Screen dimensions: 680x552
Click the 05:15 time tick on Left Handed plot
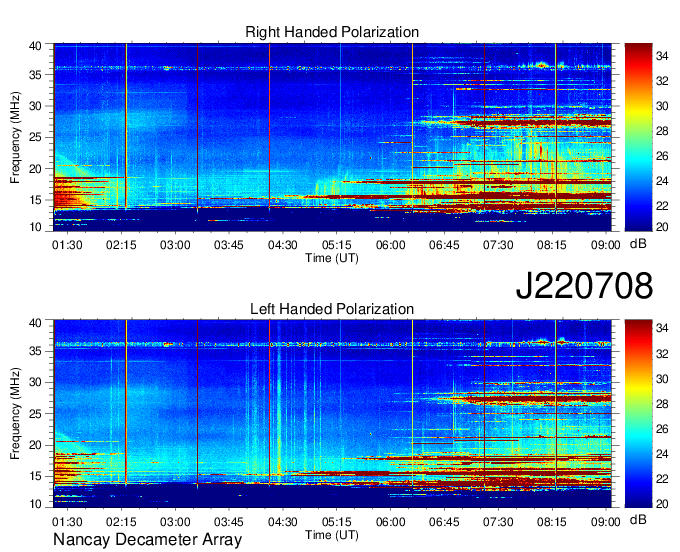337,522
